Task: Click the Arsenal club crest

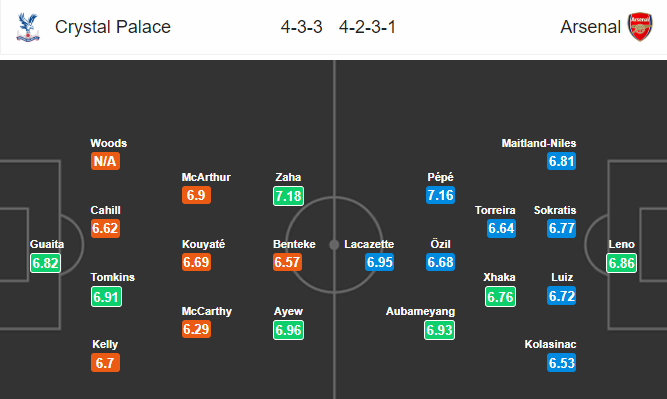Action: [x=640, y=27]
